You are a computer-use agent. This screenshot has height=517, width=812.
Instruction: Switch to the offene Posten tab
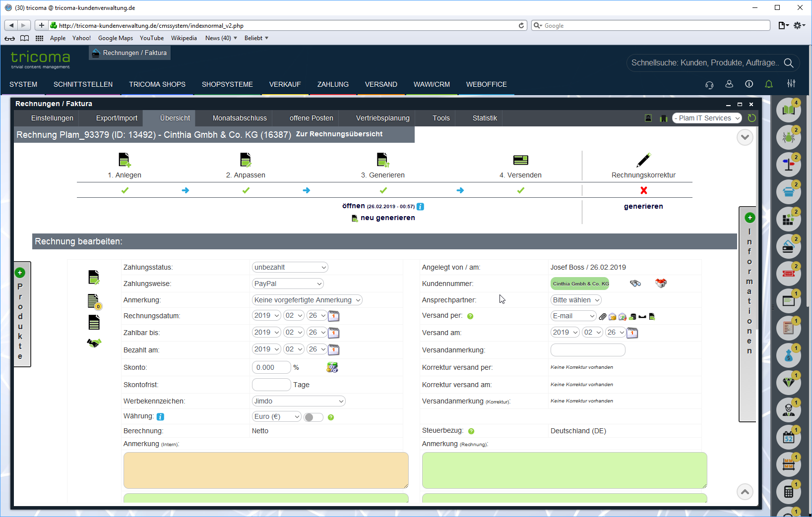pyautogui.click(x=311, y=118)
